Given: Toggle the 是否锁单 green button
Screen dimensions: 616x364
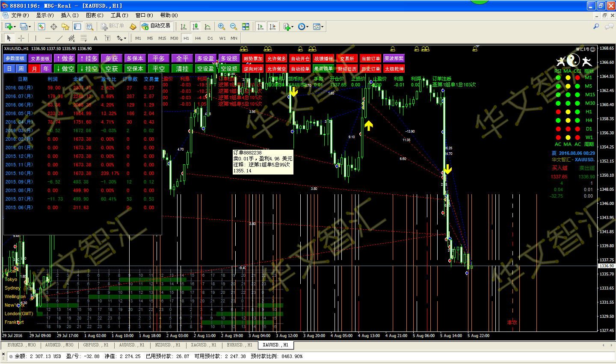Looking at the screenshot, I should tap(323, 68).
